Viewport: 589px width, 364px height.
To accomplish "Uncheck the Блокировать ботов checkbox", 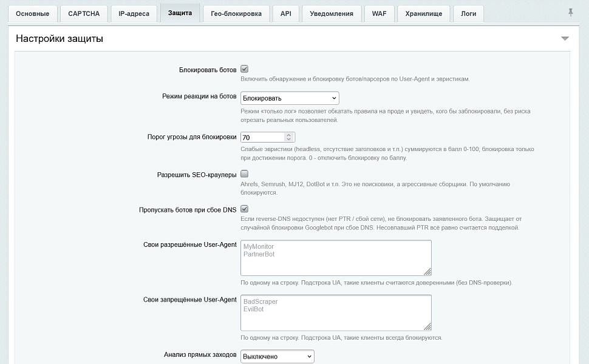I will pos(244,69).
